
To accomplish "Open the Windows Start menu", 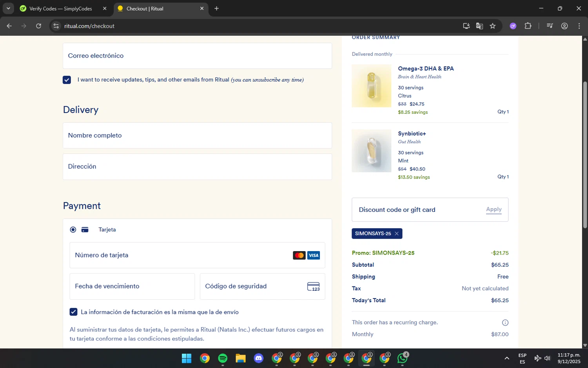I will [x=187, y=358].
